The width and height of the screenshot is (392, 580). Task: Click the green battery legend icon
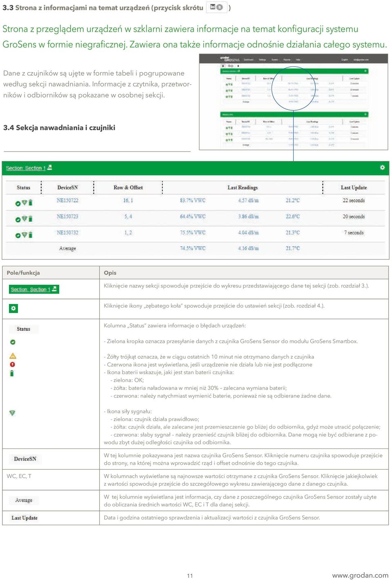[12, 373]
